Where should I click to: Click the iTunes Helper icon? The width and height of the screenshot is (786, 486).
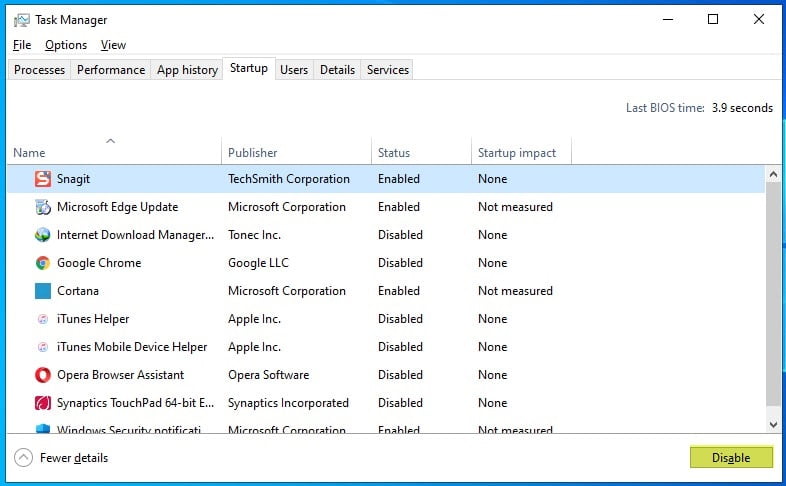click(43, 319)
